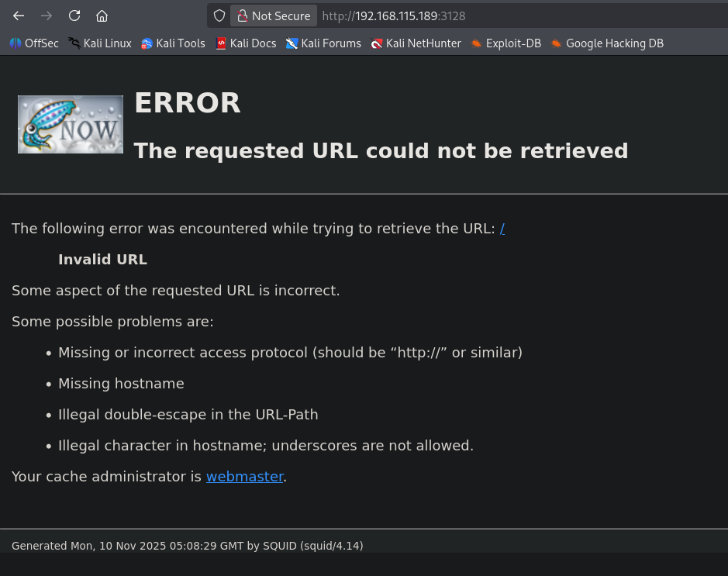Open the Kali NetHunter bookmark
728x576 pixels.
click(x=416, y=43)
